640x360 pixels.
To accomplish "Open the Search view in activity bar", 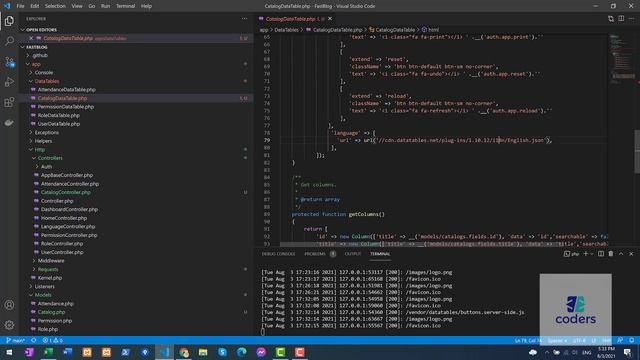I will tap(9, 41).
